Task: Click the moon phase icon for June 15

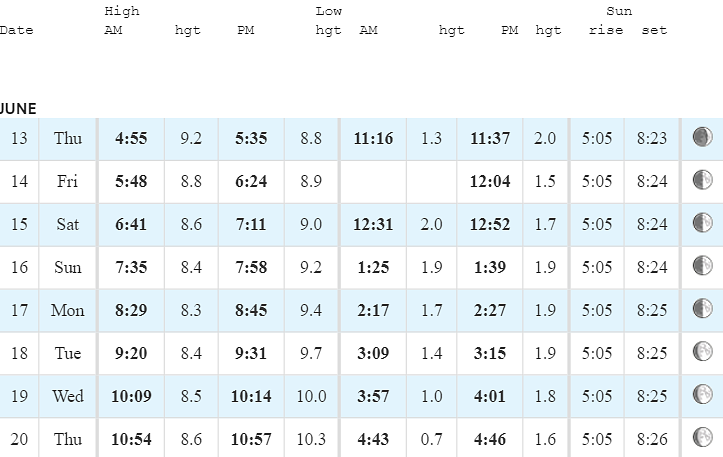Action: click(702, 223)
